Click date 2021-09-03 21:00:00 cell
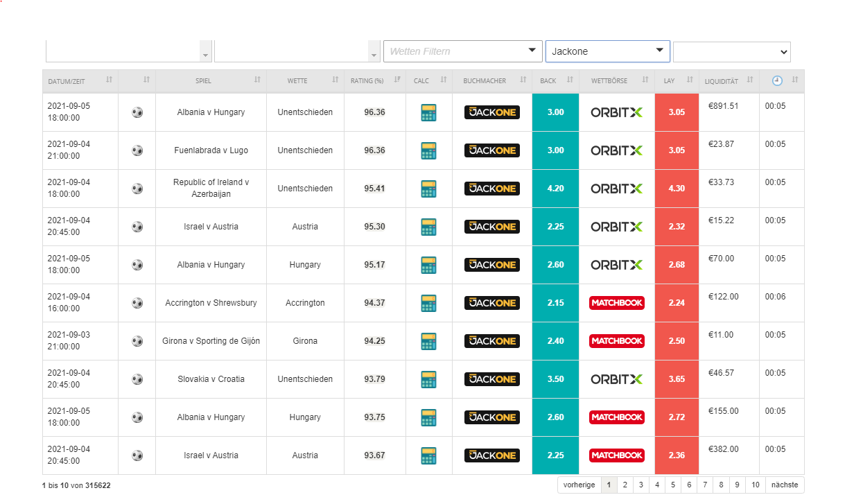This screenshot has height=504, width=863. (80, 341)
